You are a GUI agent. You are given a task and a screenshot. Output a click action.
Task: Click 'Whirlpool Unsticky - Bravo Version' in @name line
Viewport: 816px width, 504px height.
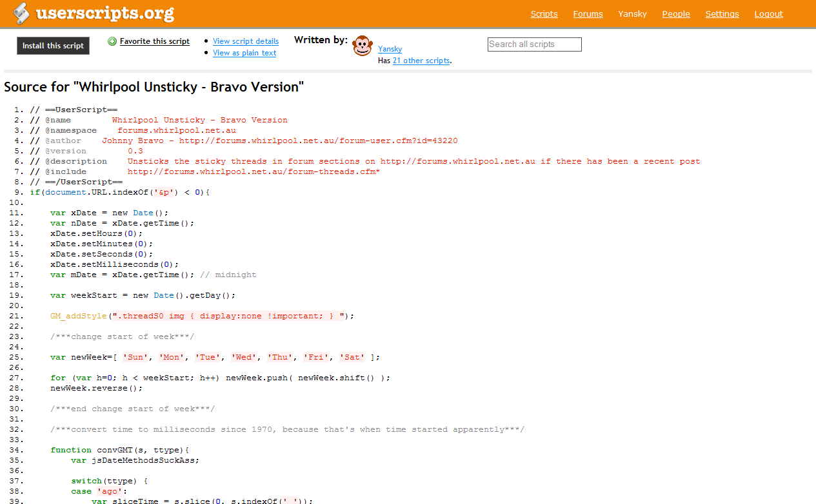click(199, 120)
